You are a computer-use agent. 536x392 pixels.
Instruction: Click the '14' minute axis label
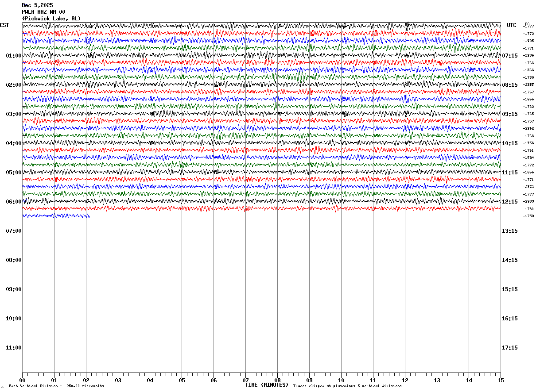(469, 380)
